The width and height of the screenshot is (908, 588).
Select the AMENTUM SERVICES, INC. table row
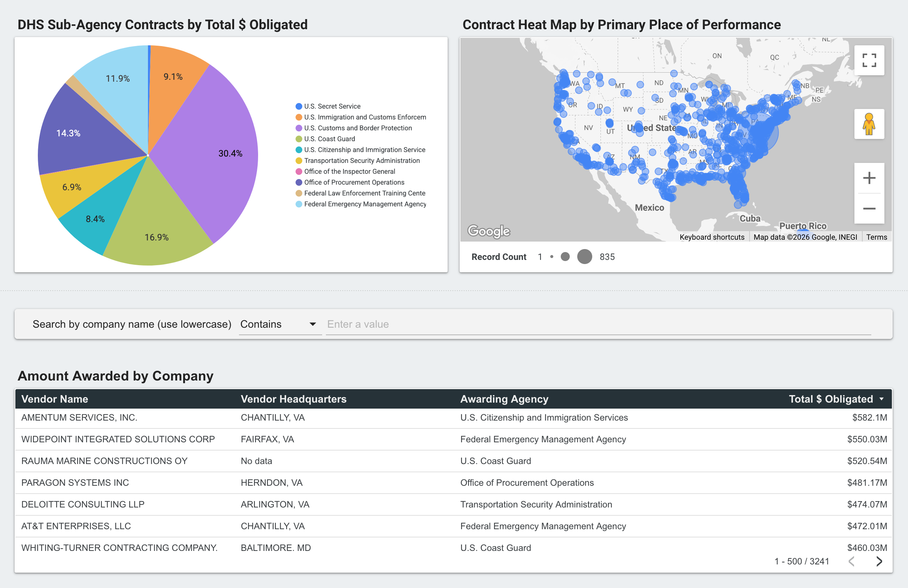(x=79, y=418)
